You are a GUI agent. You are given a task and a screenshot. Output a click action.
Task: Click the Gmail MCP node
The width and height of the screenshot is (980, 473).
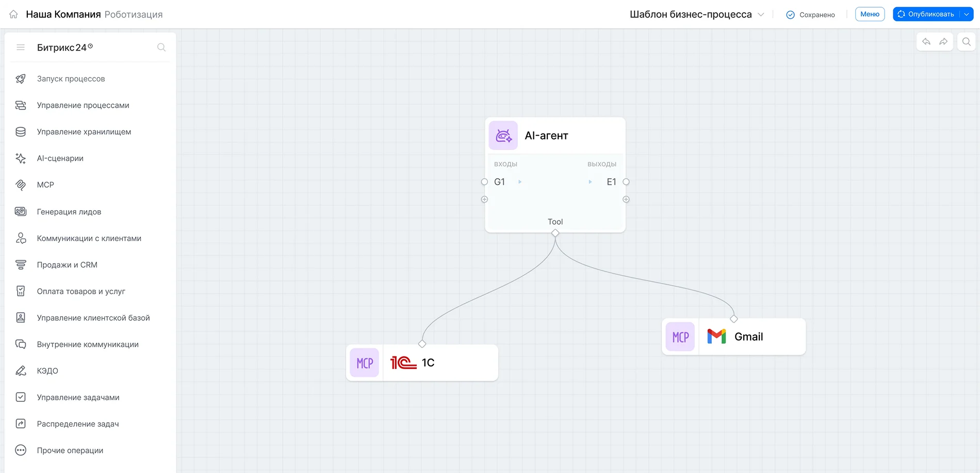[748, 337]
